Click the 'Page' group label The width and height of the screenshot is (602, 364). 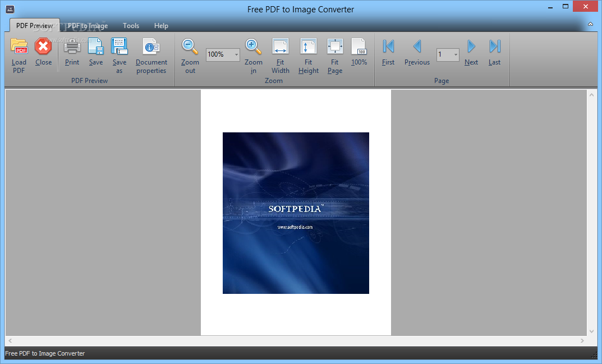[x=442, y=81]
